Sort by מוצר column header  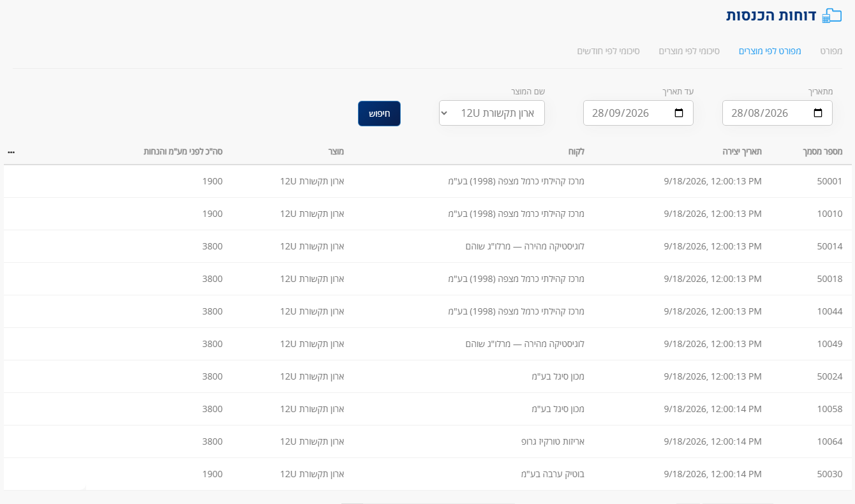[x=336, y=152]
